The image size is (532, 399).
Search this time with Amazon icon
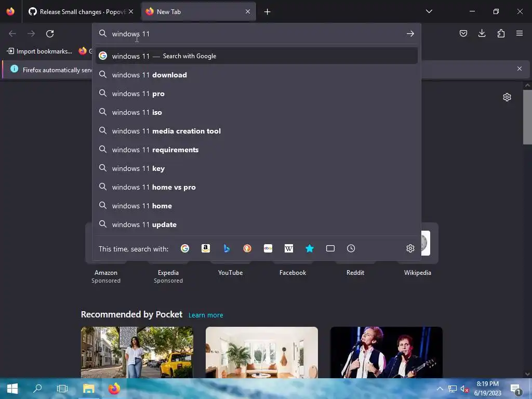pos(206,249)
